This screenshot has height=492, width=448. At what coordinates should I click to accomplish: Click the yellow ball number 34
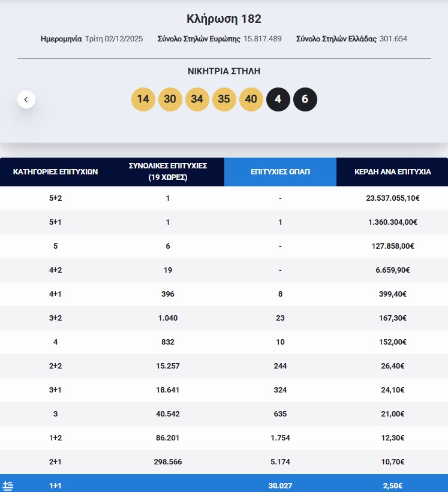pyautogui.click(x=197, y=99)
